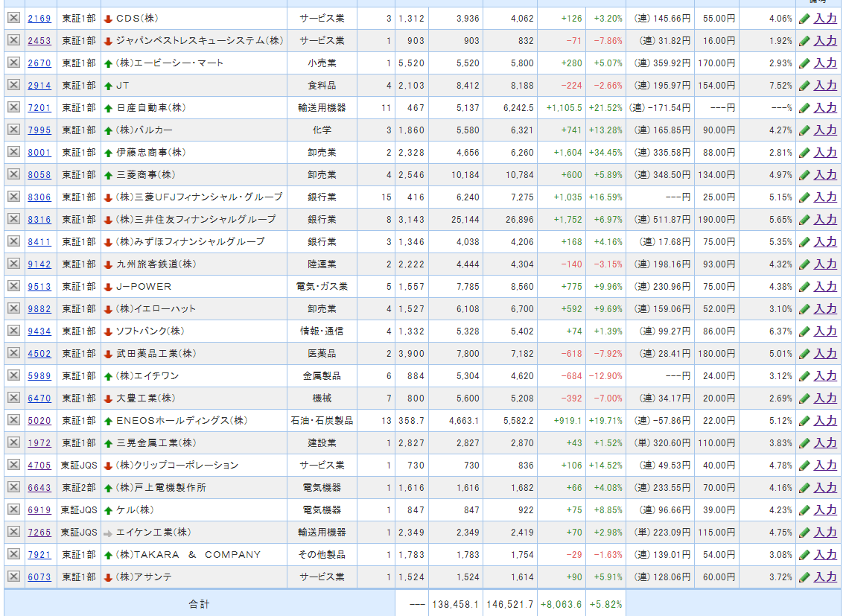Click pencil icon for クリップコーポレーション row
The image size is (849, 616).
804,466
